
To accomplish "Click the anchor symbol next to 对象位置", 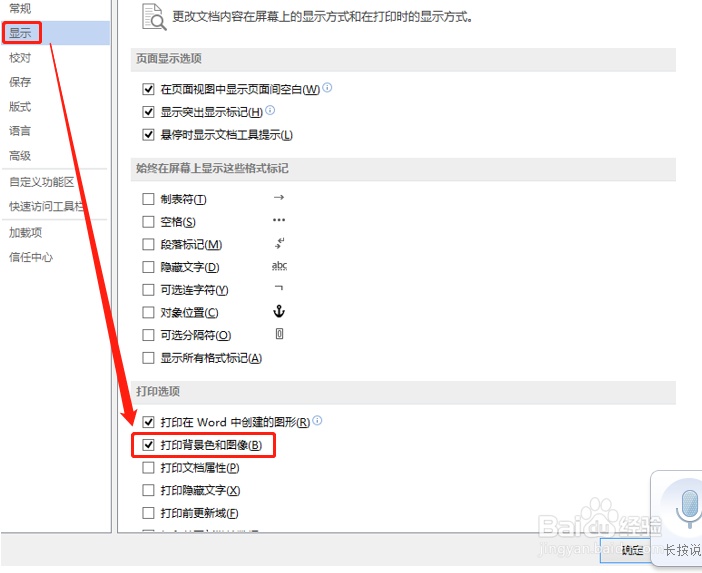I will tap(279, 311).
